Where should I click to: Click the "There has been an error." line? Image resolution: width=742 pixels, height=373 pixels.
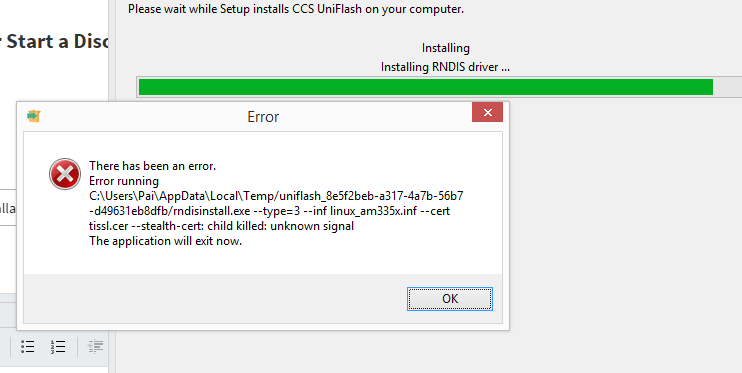[x=152, y=166]
